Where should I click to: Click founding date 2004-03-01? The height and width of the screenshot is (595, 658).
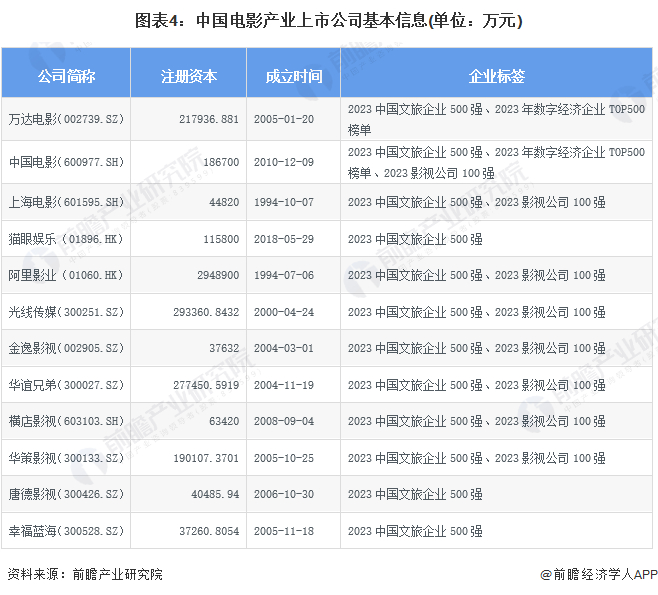tap(284, 348)
